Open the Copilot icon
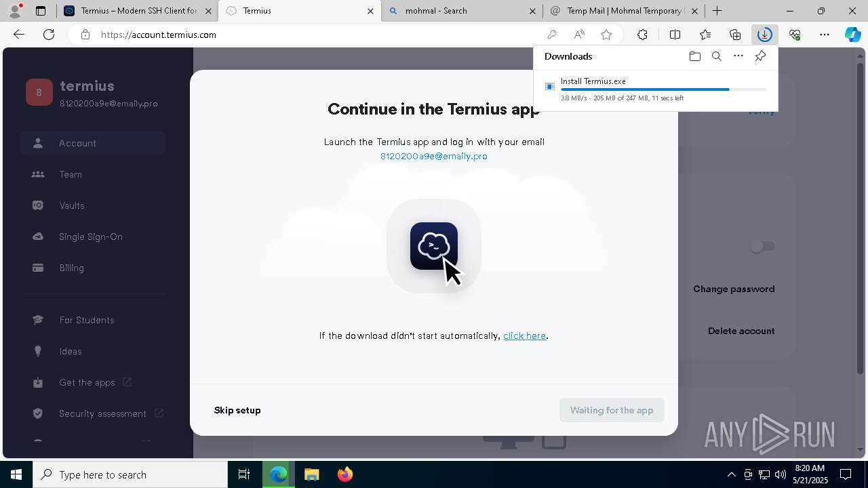 pos(852,35)
